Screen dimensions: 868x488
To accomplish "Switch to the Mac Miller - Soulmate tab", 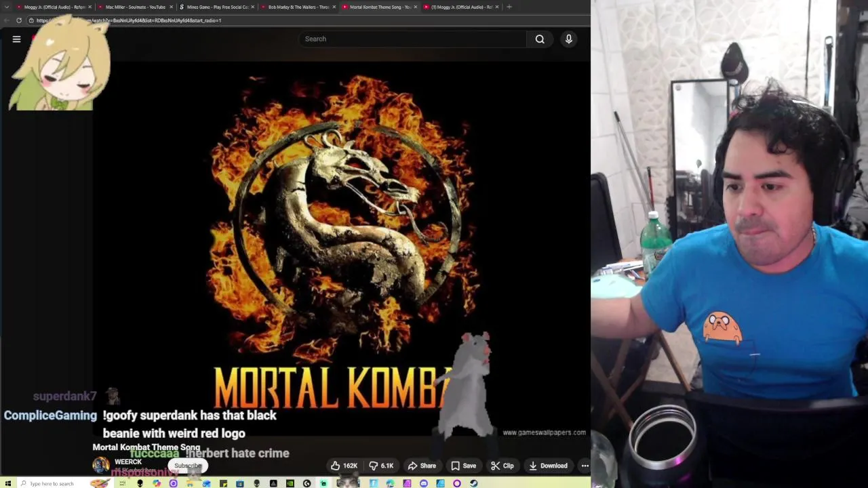I will [x=136, y=7].
